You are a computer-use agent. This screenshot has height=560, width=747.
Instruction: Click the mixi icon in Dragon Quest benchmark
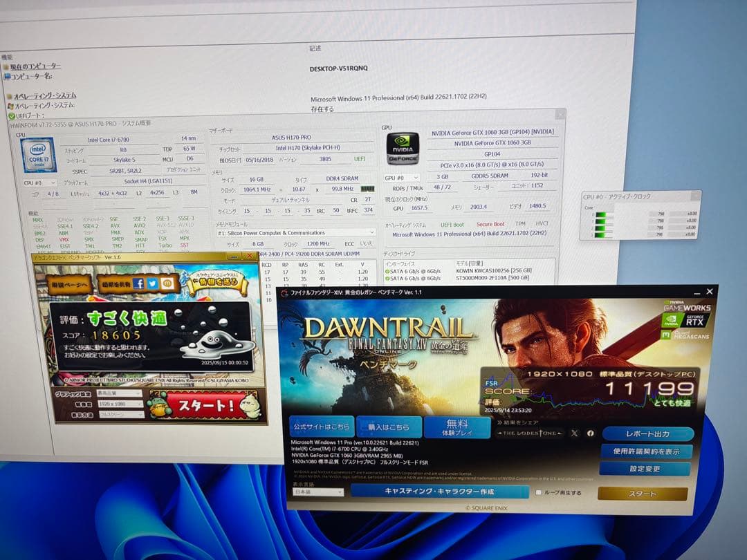click(167, 283)
